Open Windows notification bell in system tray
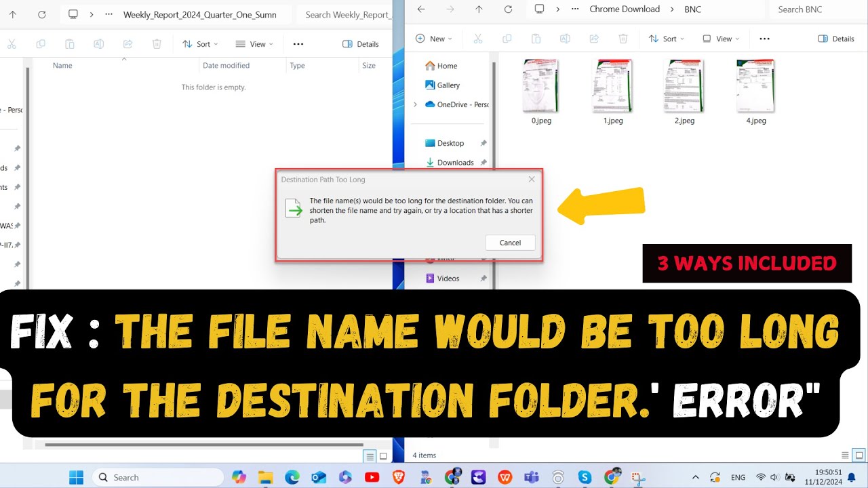The height and width of the screenshot is (488, 868). [851, 477]
